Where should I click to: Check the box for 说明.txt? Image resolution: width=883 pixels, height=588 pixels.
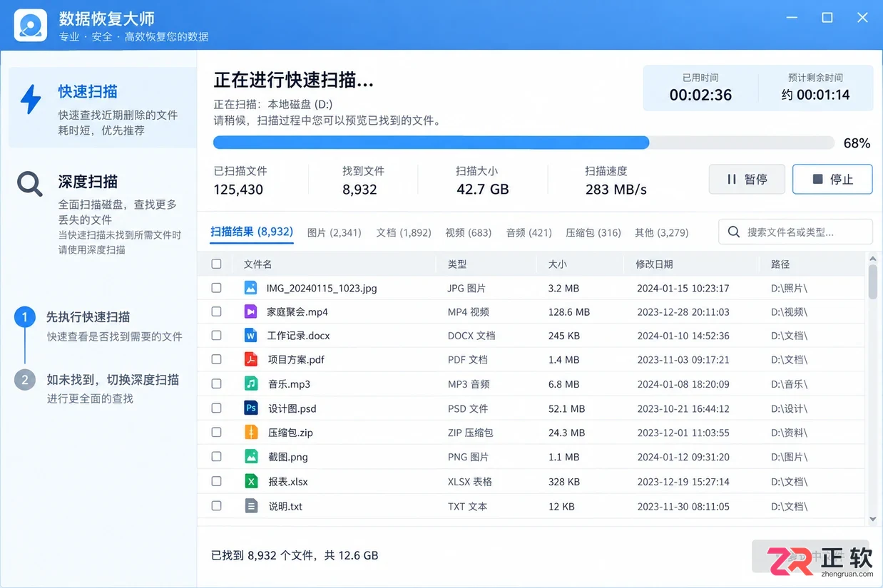coord(216,506)
